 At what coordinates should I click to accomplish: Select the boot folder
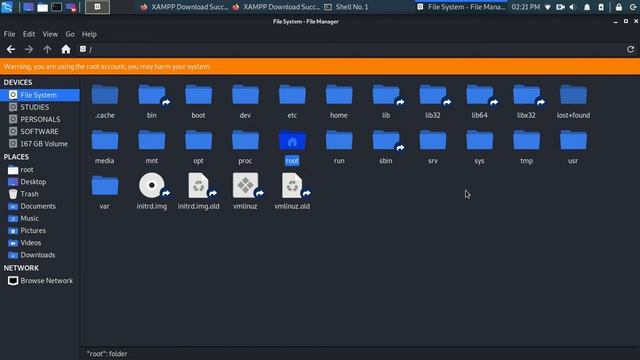click(x=198, y=95)
